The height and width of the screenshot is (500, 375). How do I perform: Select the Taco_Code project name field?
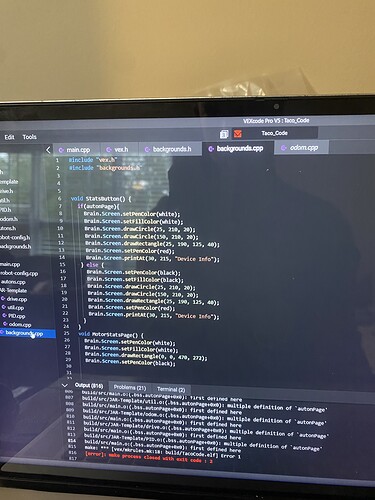pyautogui.click(x=275, y=133)
